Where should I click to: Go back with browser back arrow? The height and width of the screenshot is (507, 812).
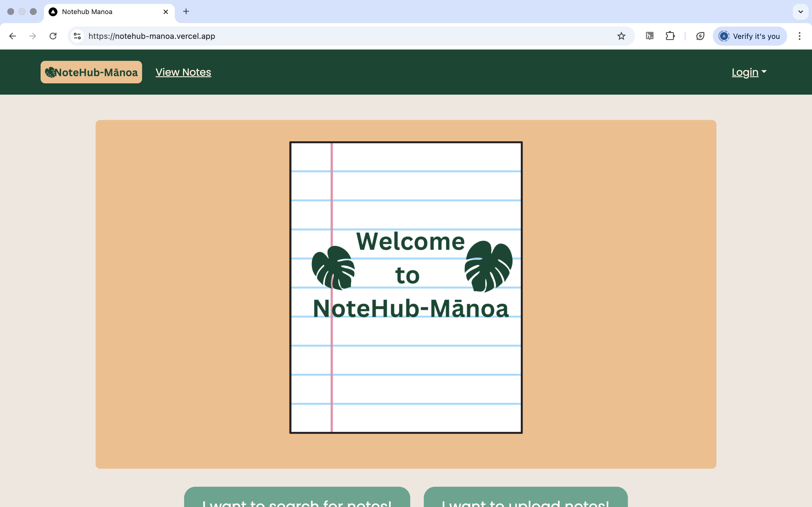[x=12, y=36]
